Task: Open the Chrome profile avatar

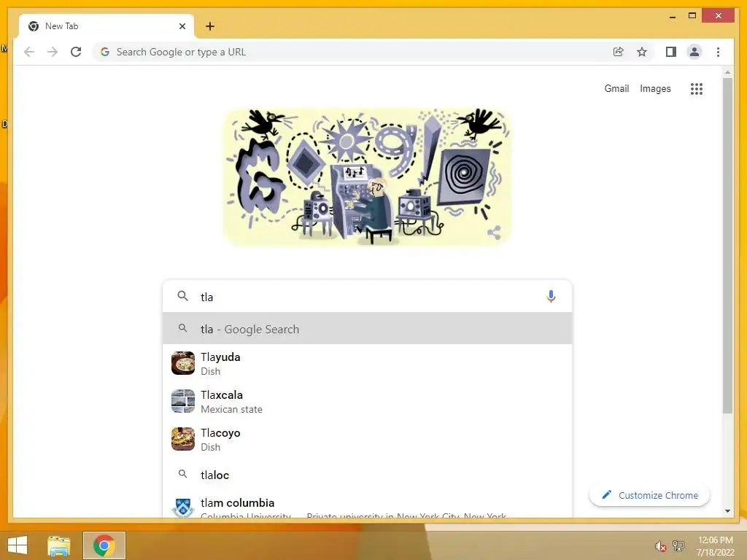Action: [x=694, y=52]
